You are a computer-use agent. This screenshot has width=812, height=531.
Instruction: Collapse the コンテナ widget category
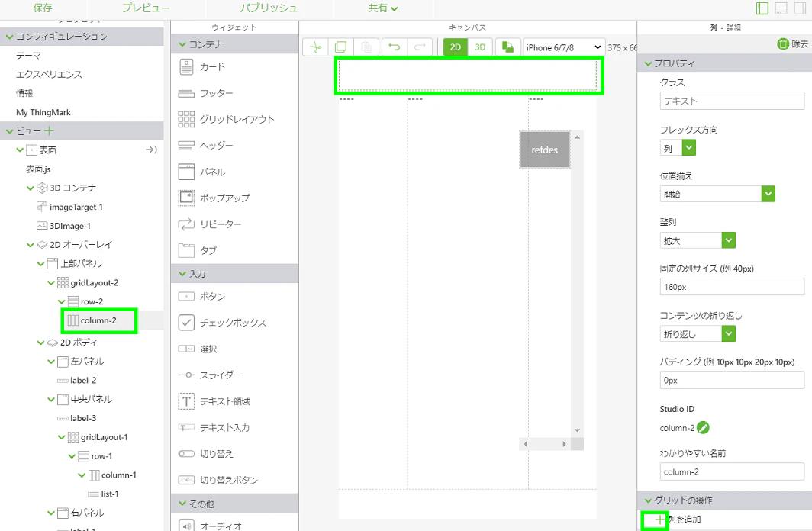182,44
